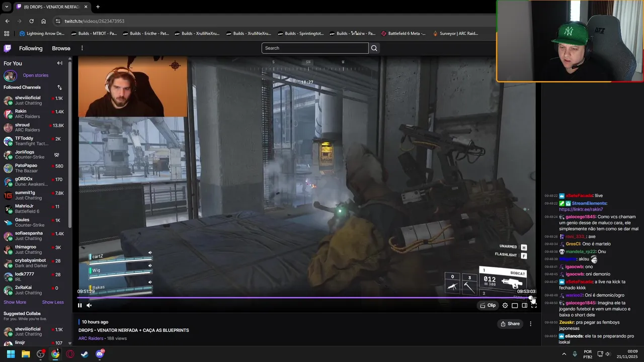Open the Lightning Arrow De... bookmark
The height and width of the screenshot is (362, 644).
click(42, 34)
